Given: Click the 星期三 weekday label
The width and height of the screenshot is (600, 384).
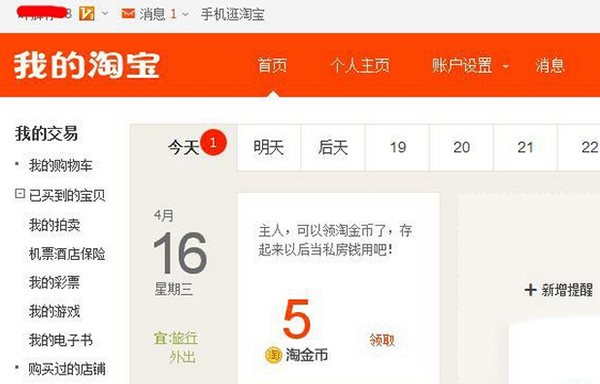Looking at the screenshot, I should 173,289.
